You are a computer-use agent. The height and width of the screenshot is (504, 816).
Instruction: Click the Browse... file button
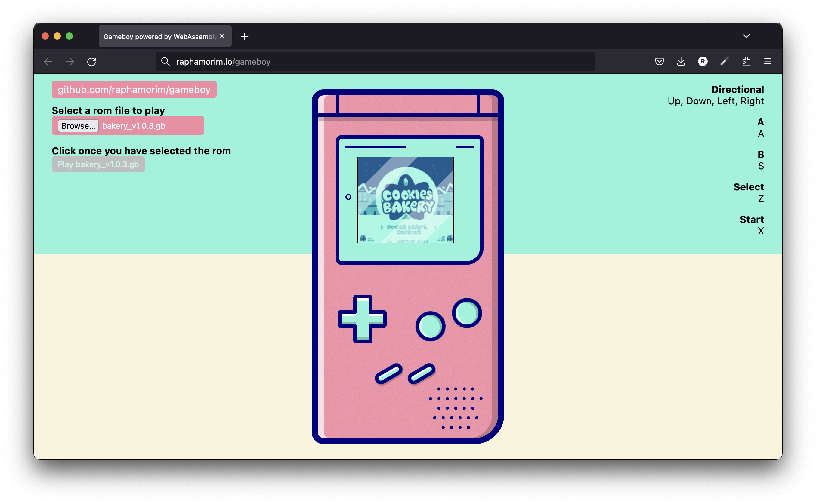click(78, 126)
